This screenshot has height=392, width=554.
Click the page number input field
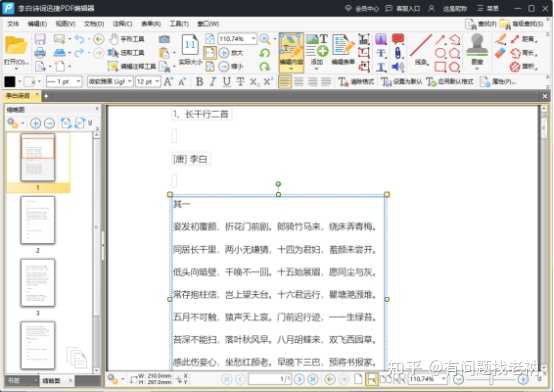tap(270, 379)
